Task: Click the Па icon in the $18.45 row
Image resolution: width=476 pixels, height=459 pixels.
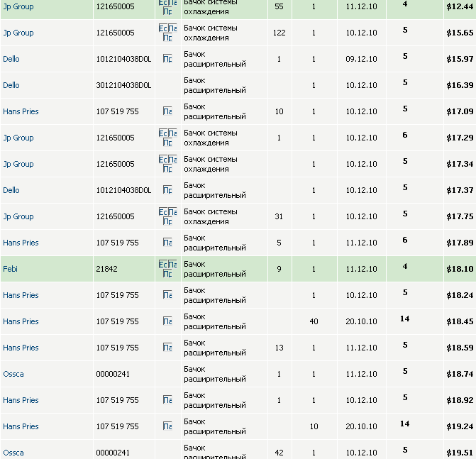Action: [167, 321]
